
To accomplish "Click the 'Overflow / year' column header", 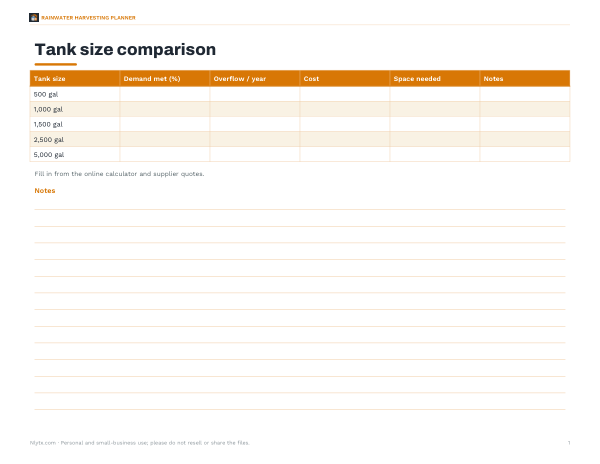I will click(x=255, y=78).
